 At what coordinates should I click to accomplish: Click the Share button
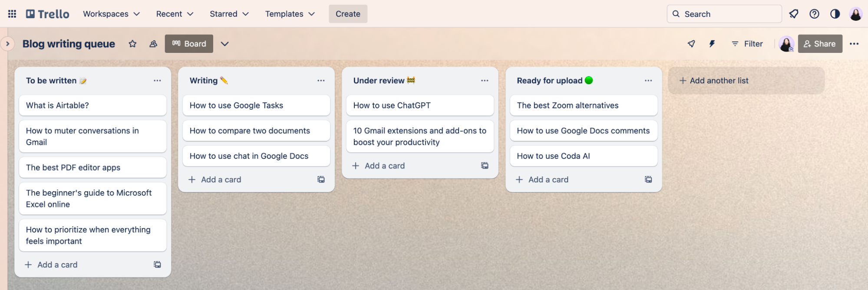click(820, 44)
